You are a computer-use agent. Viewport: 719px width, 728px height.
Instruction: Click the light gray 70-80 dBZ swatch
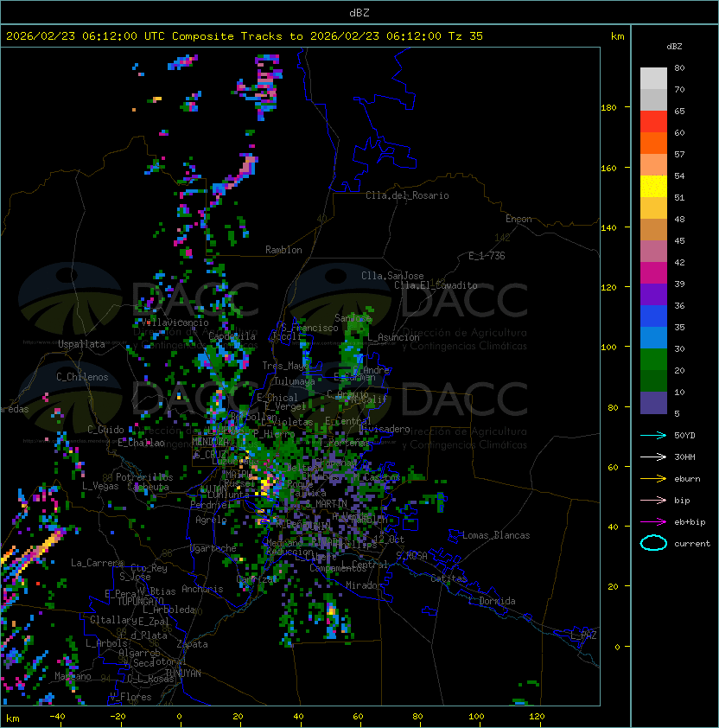[x=653, y=79]
